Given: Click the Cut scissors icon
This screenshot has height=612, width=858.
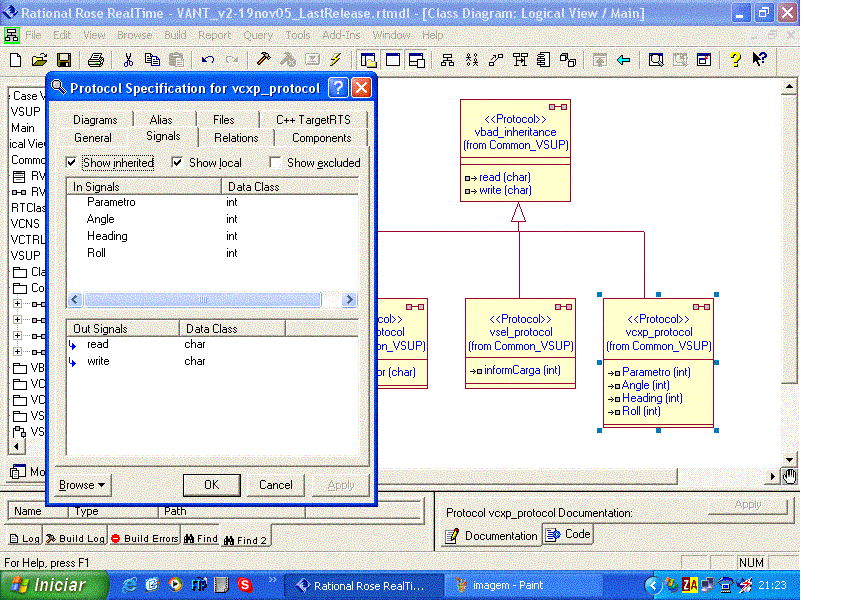Looking at the screenshot, I should [x=129, y=60].
